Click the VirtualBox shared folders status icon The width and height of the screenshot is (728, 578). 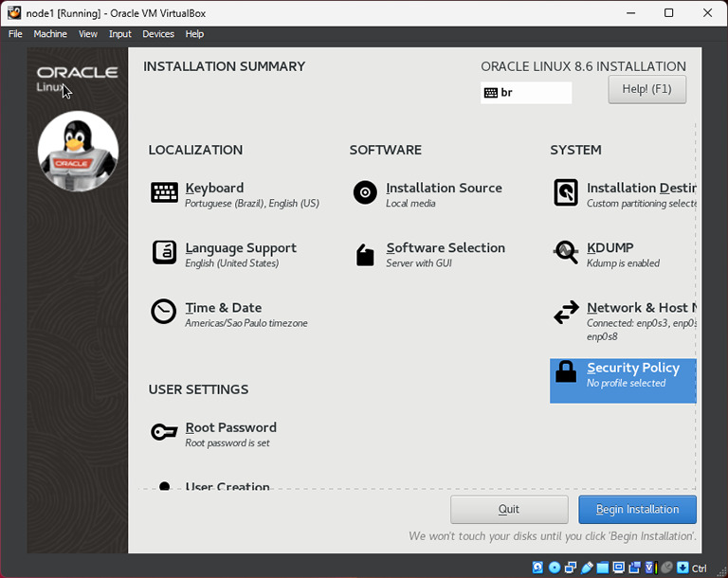[603, 568]
